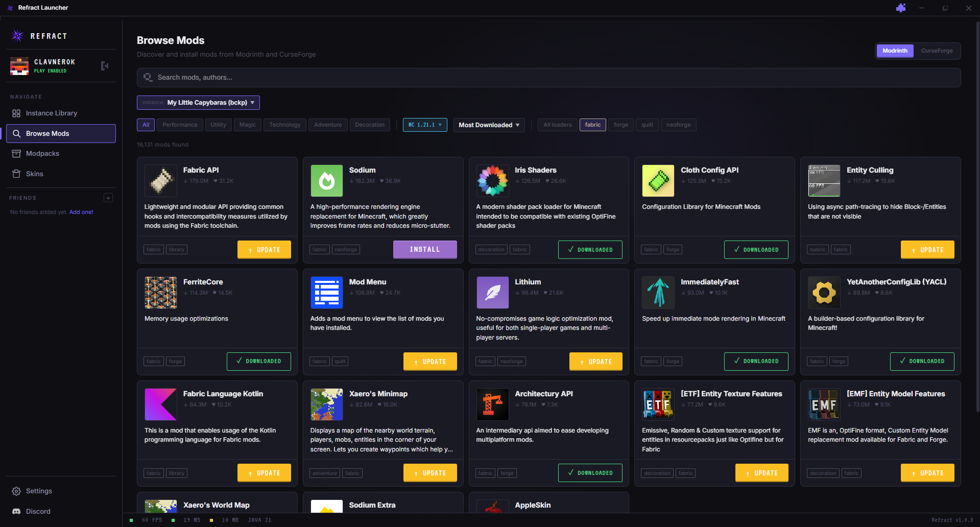This screenshot has height=527, width=980.
Task: Filter by Performance category
Action: (180, 125)
